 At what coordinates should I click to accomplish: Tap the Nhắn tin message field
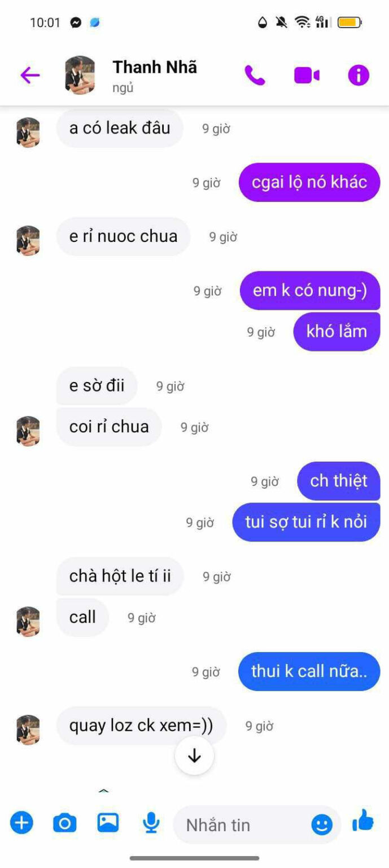[x=257, y=825]
